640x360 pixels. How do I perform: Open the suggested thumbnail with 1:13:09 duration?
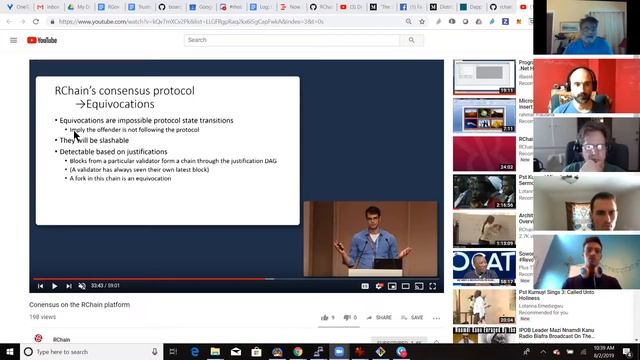coord(484,230)
